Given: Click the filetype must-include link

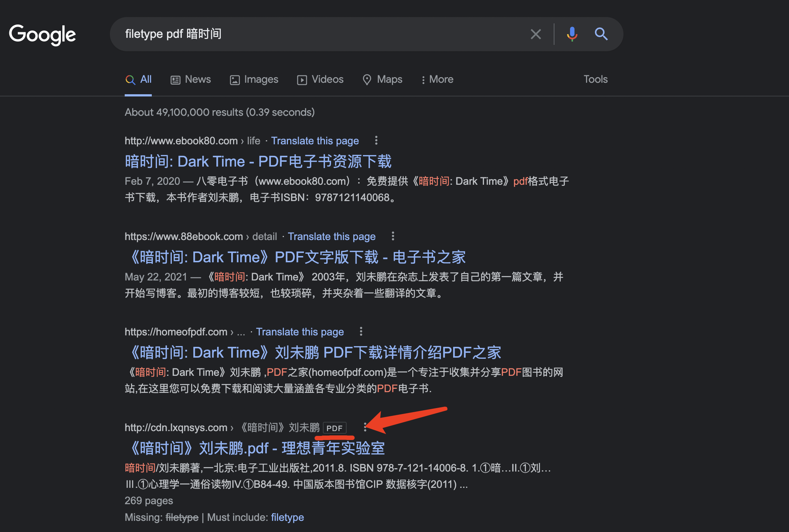Looking at the screenshot, I should coord(287,517).
